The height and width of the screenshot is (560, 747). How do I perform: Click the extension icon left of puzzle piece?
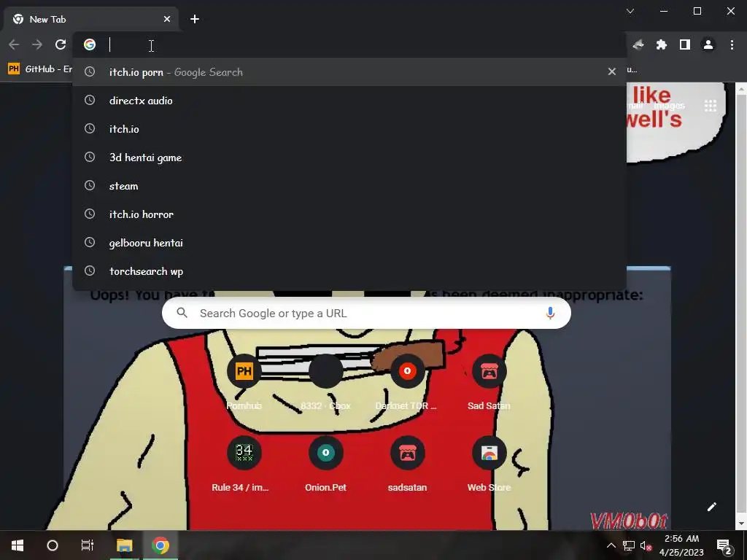pos(638,44)
